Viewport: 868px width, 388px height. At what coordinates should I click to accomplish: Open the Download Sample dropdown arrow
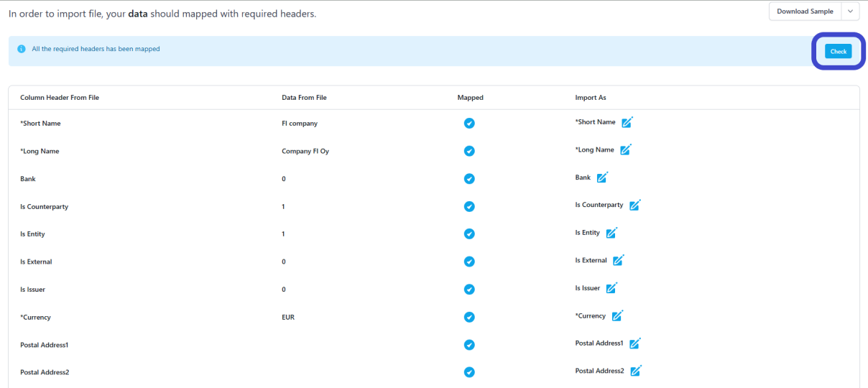tap(850, 11)
